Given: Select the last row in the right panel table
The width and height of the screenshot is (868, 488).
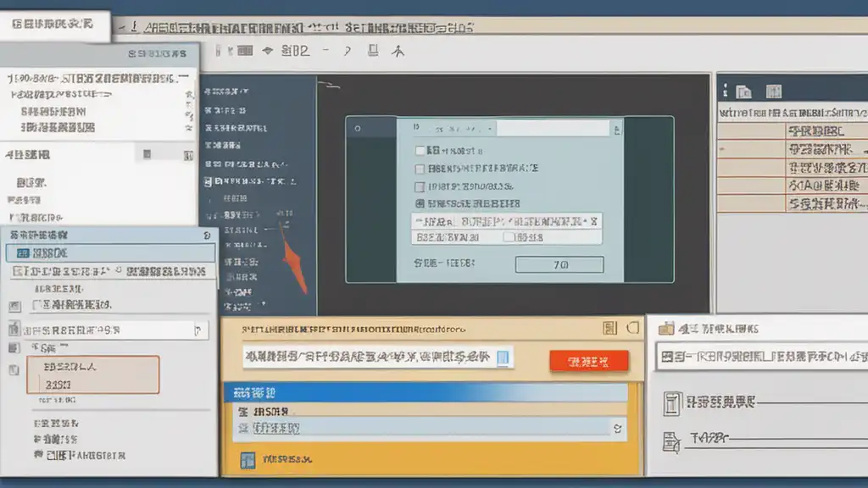Looking at the screenshot, I should tap(793, 204).
